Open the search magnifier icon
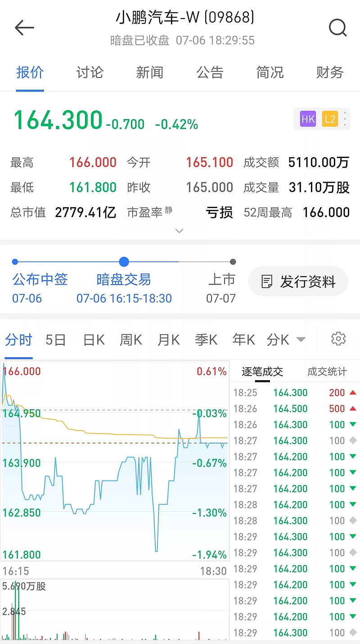The height and width of the screenshot is (644, 360). pos(337,28)
